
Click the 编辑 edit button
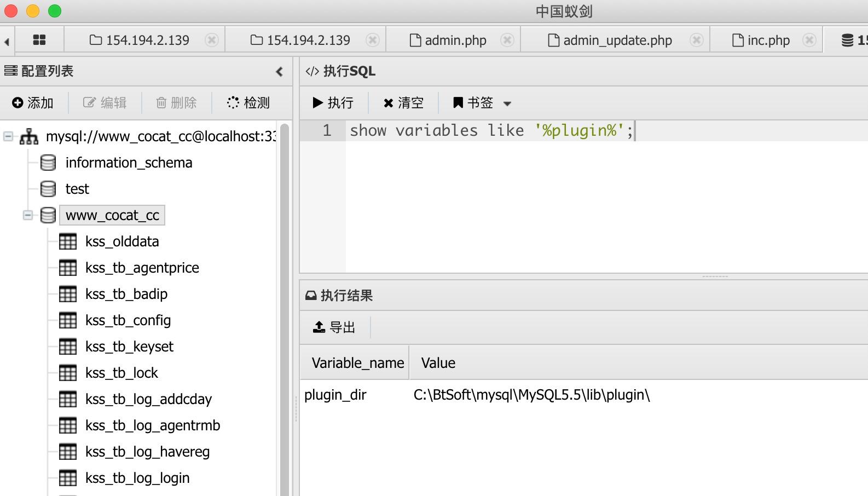click(105, 103)
